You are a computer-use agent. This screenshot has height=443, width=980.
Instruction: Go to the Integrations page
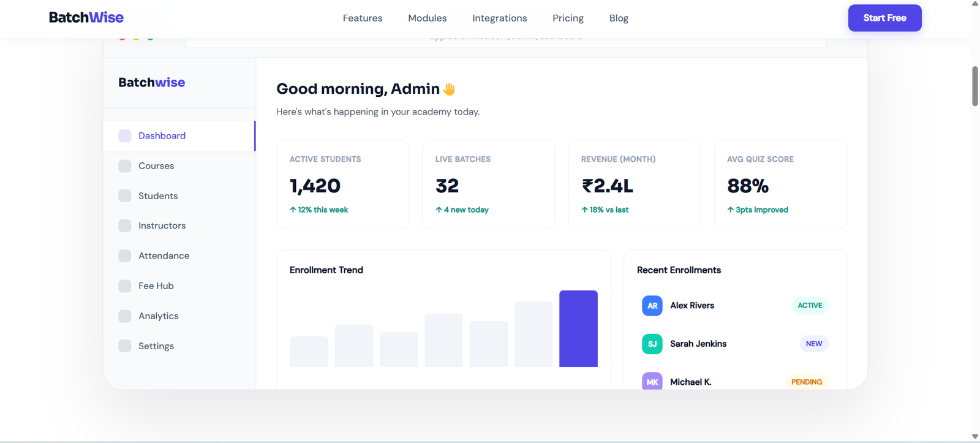(x=499, y=18)
